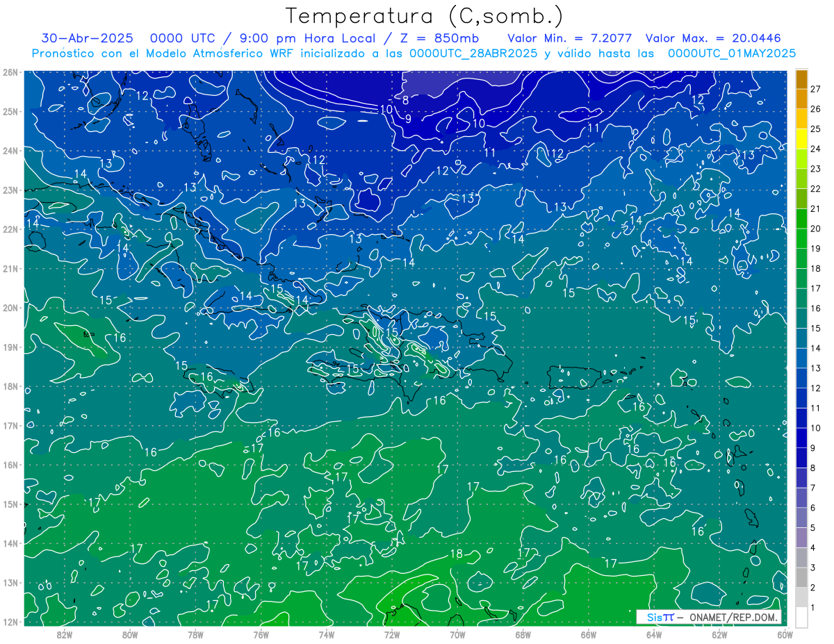
Task: Click the '18' contour label on the map
Action: coord(456,554)
